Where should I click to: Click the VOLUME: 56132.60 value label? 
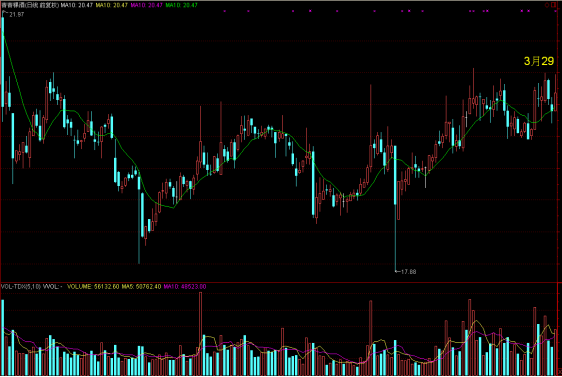(x=93, y=287)
